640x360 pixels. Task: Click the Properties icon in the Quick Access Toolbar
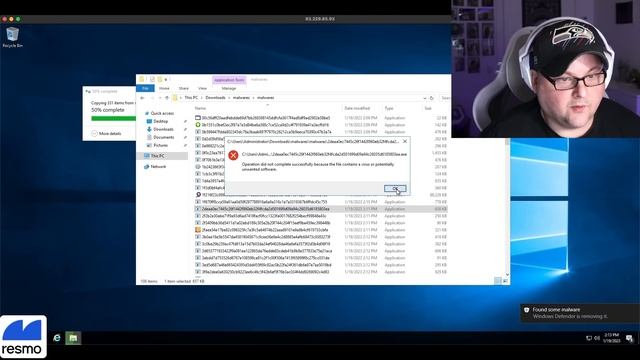[152, 79]
